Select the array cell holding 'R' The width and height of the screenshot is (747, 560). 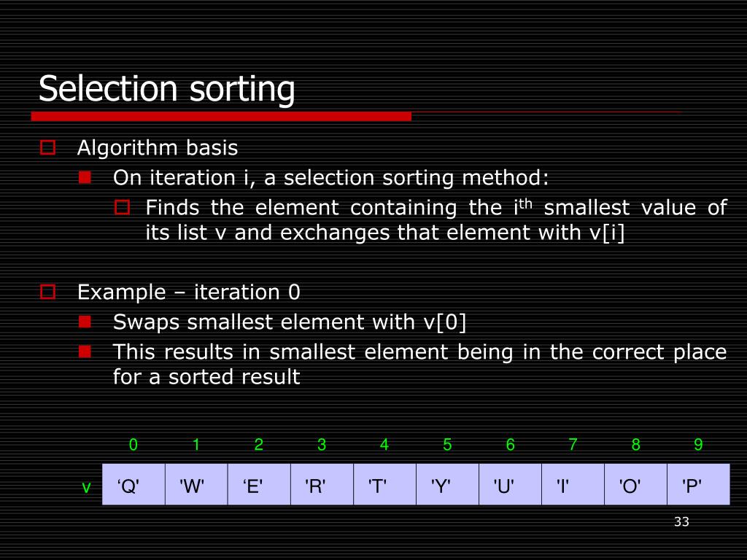tap(322, 484)
